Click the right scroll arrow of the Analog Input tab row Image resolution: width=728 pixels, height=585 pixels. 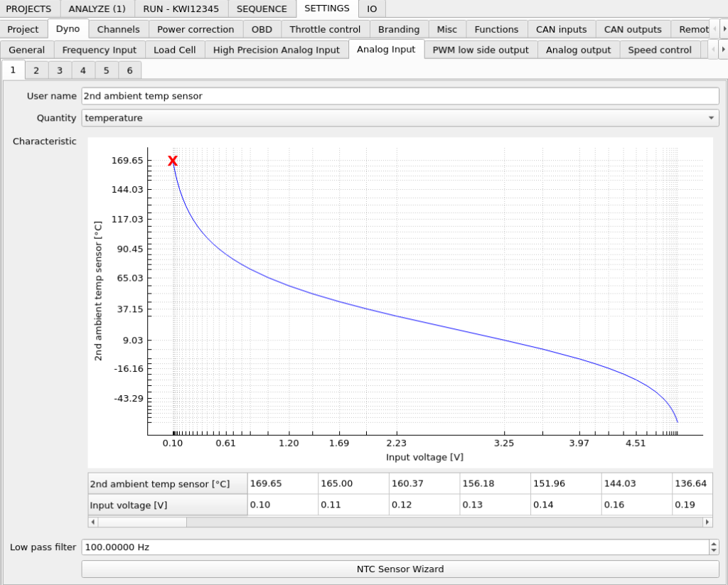723,50
